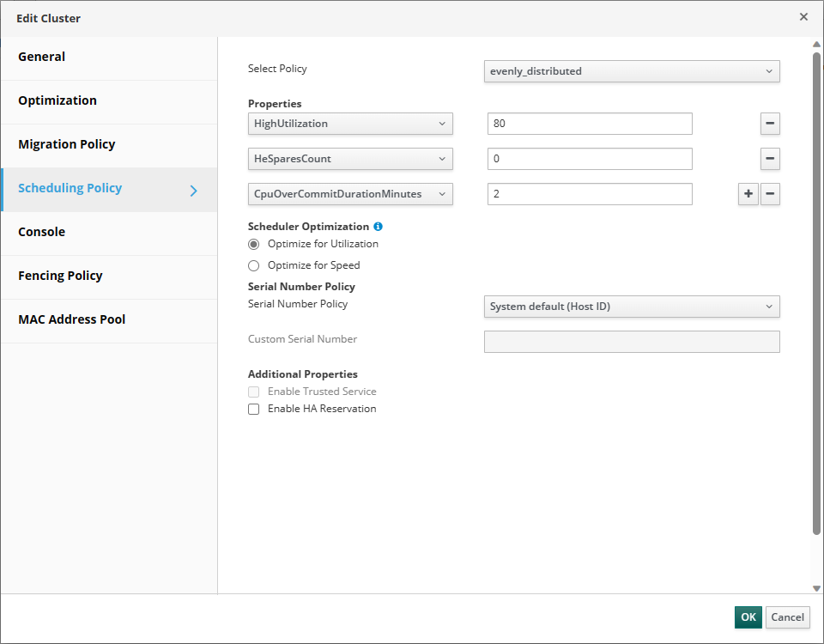Click the scrollbar down arrow

click(x=816, y=588)
